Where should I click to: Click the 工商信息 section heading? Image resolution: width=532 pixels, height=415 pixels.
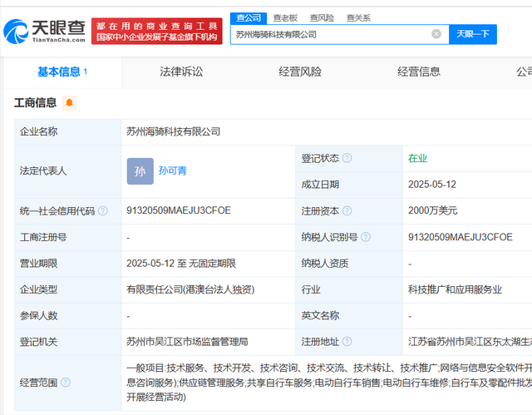point(35,103)
